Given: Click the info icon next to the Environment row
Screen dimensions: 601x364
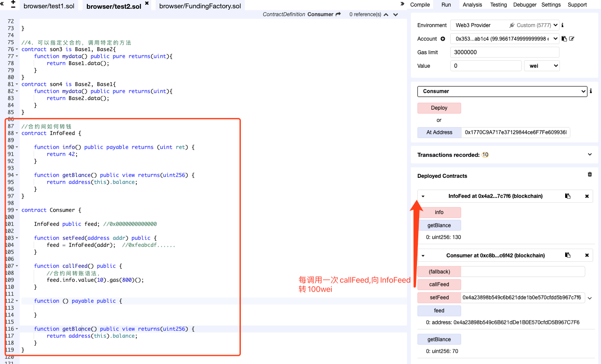Looking at the screenshot, I should click(x=563, y=25).
